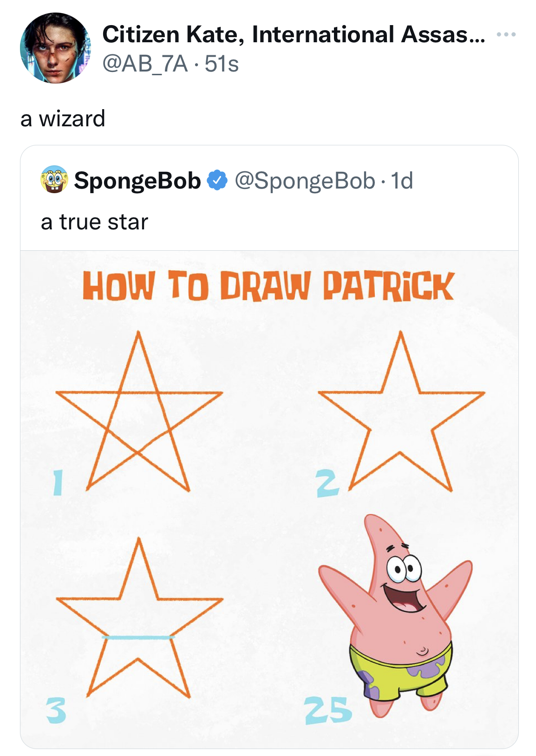The height and width of the screenshot is (756, 536).
Task: Click the blue number 2 label
Action: 328,483
